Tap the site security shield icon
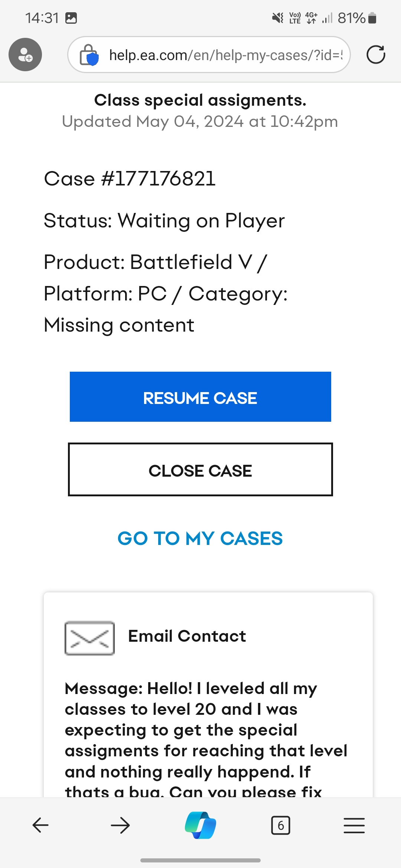The height and width of the screenshot is (868, 401). click(x=89, y=55)
